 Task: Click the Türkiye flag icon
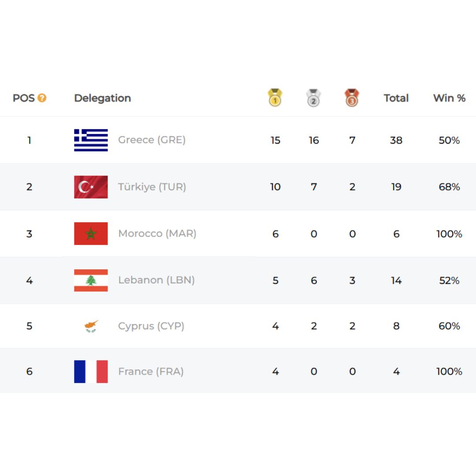91,187
